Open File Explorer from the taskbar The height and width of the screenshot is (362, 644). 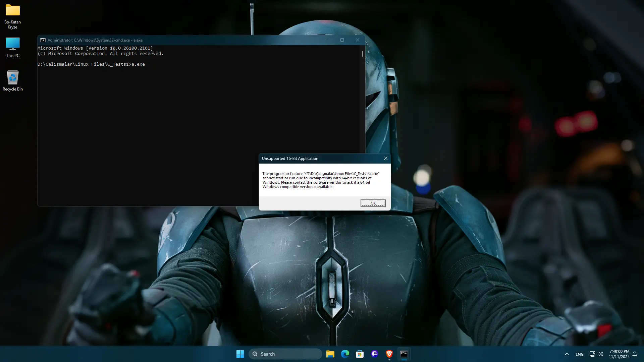click(x=330, y=354)
